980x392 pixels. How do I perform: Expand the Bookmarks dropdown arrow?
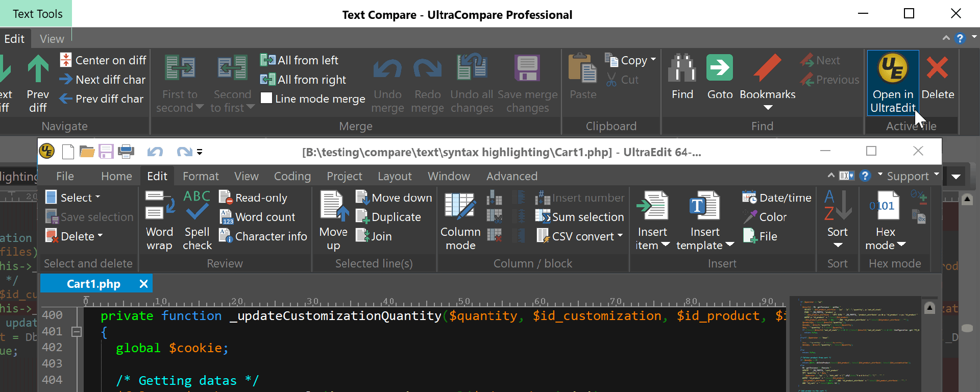(x=768, y=108)
